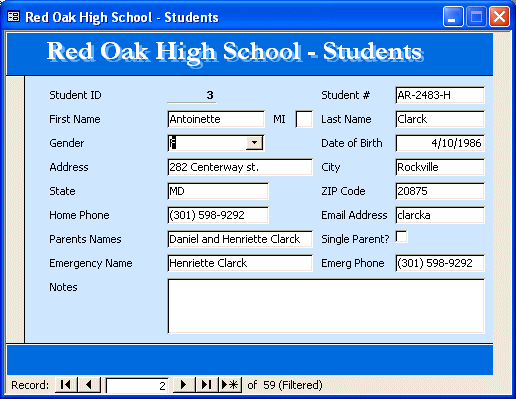Go to the next record
The width and height of the screenshot is (516, 399).
pos(184,385)
